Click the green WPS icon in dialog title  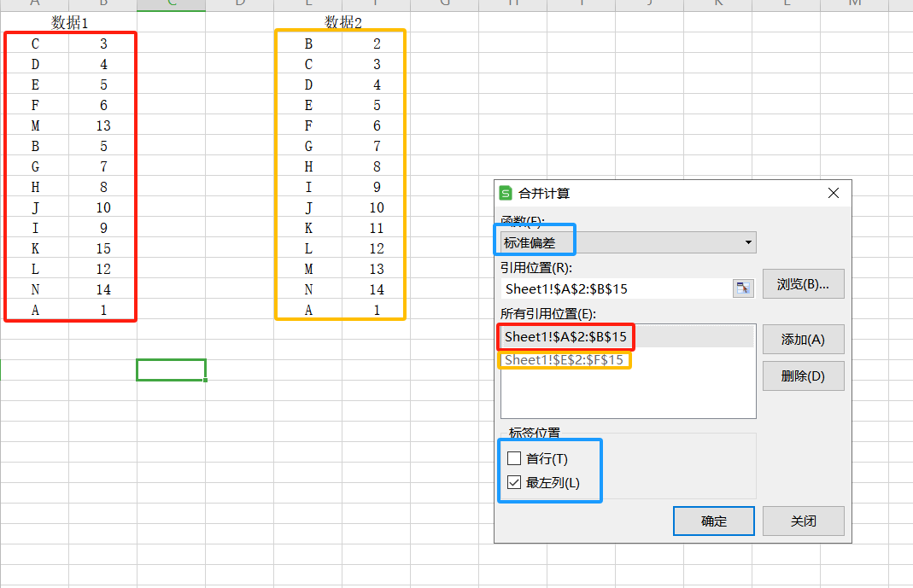(506, 193)
